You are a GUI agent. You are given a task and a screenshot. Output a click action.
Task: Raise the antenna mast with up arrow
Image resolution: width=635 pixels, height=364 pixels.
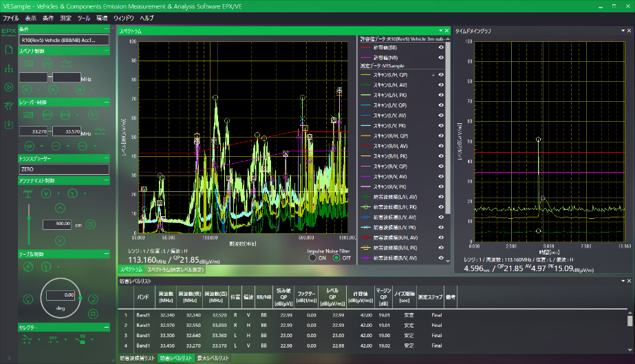pyautogui.click(x=60, y=208)
